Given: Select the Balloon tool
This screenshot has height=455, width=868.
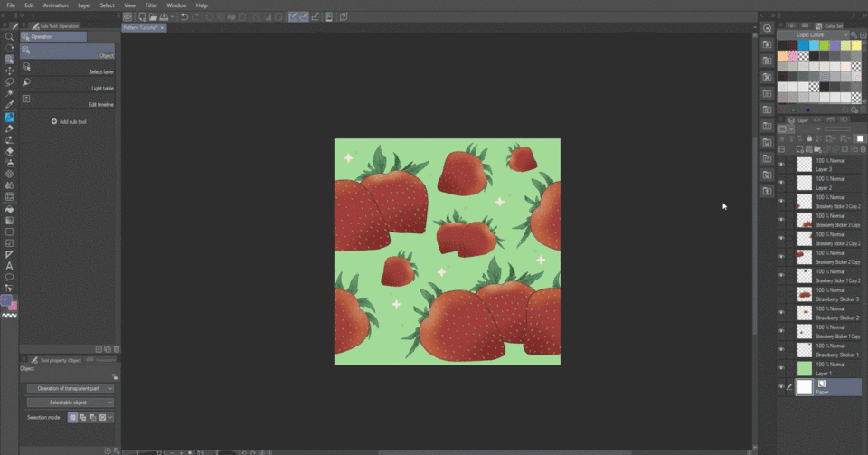Looking at the screenshot, I should click(9, 277).
